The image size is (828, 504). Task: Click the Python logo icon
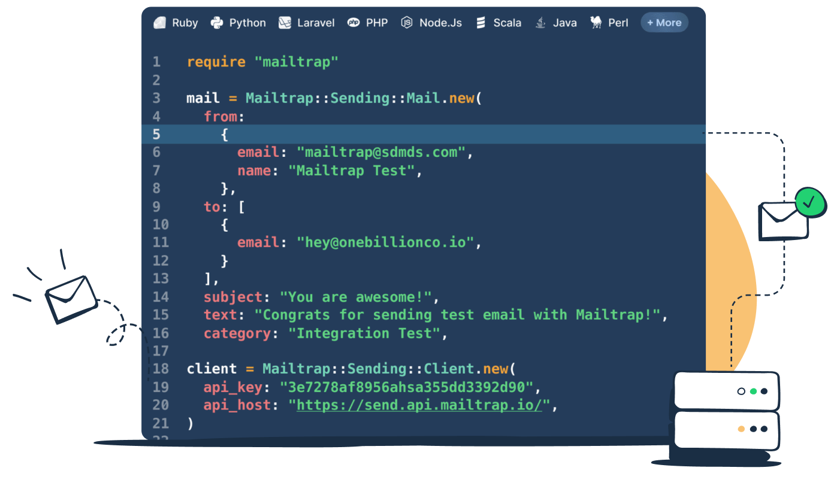point(217,23)
